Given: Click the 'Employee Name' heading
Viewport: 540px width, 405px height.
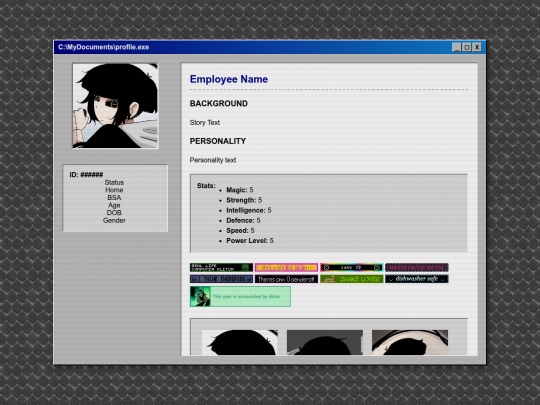Looking at the screenshot, I should (x=229, y=79).
